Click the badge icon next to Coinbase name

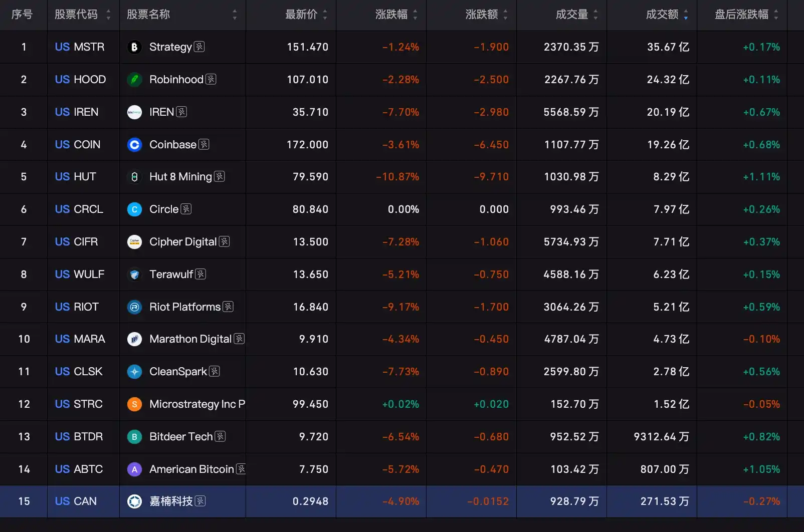coord(204,144)
